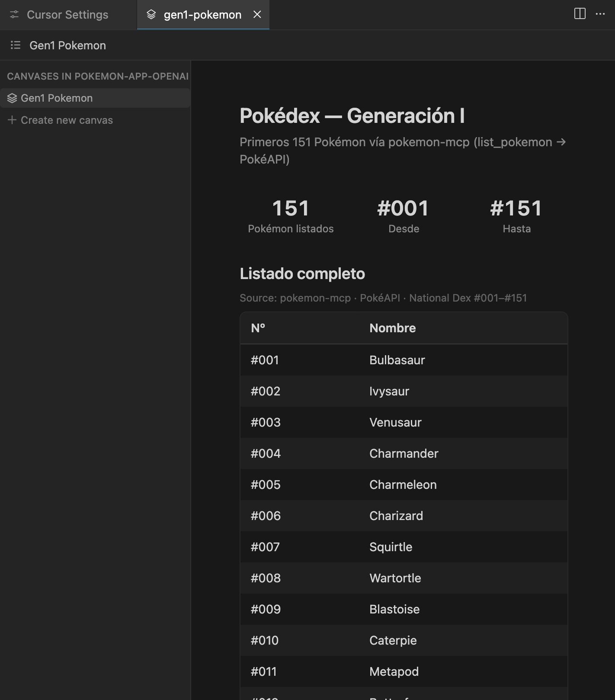Screen dimensions: 615x700
Task: Click the #008 number cell
Action: (x=266, y=578)
